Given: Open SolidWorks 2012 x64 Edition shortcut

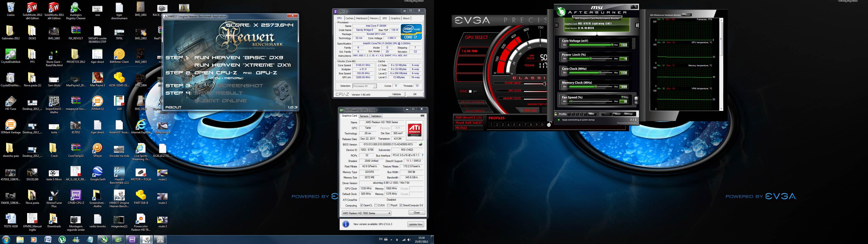Looking at the screenshot, I should (x=32, y=11).
